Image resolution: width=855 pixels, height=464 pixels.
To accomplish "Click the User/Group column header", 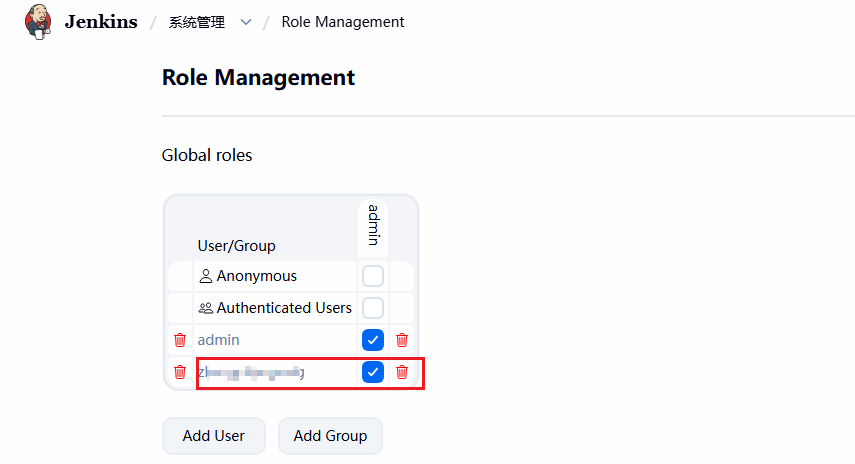I will [237, 246].
